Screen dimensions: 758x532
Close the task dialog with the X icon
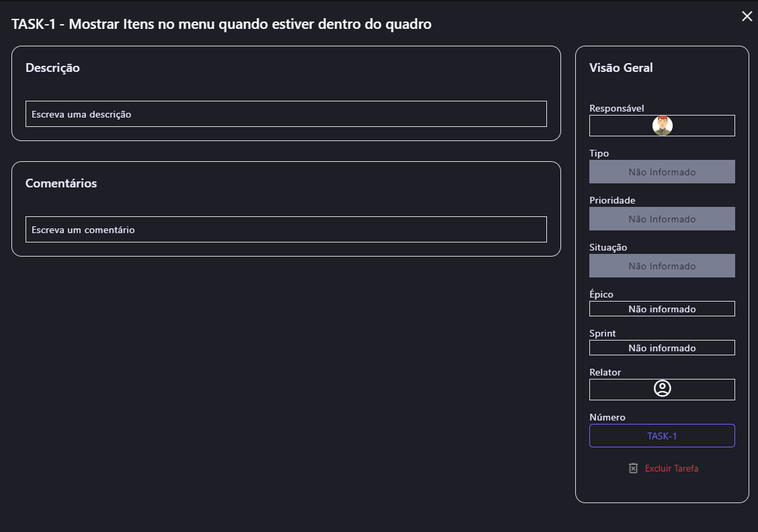click(747, 17)
